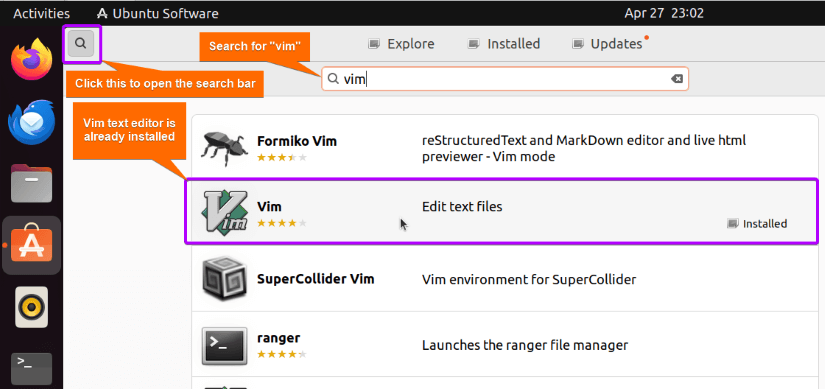Click the reStructuredText and MarkDown editor description
Screen dimensions: 825x389
pyautogui.click(x=584, y=148)
